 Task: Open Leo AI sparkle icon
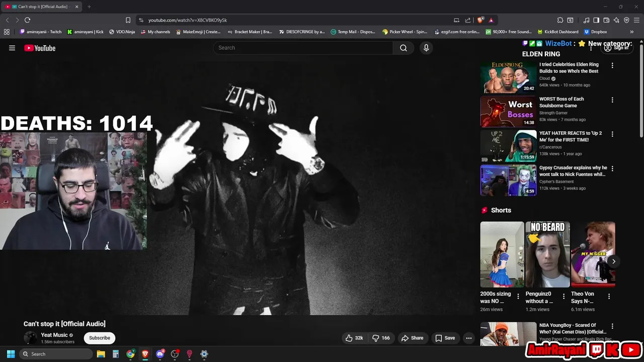click(x=616, y=20)
